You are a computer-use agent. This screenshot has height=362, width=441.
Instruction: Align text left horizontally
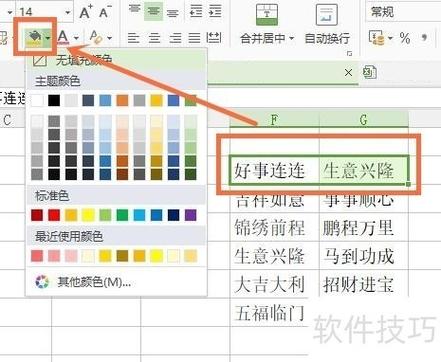[x=134, y=37]
